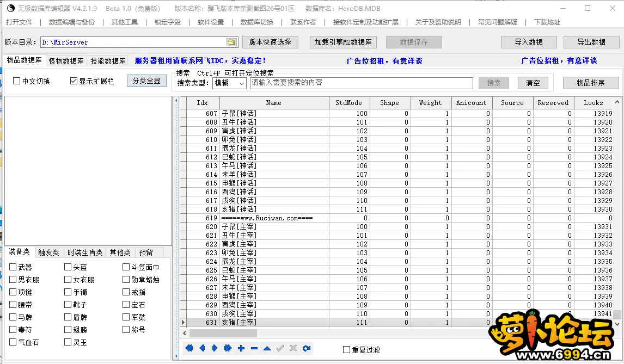This screenshot has width=624, height=364.
Task: Jump to last record with navigator
Action: tap(228, 348)
